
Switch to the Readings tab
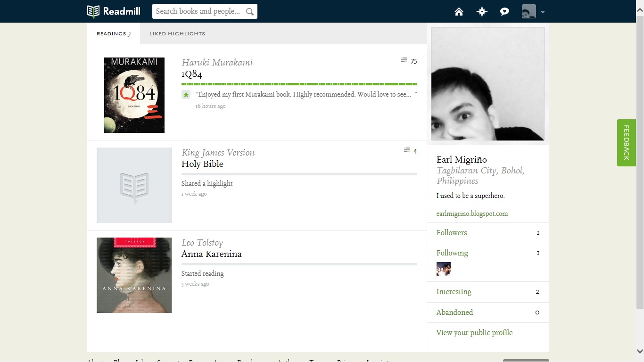coord(114,33)
